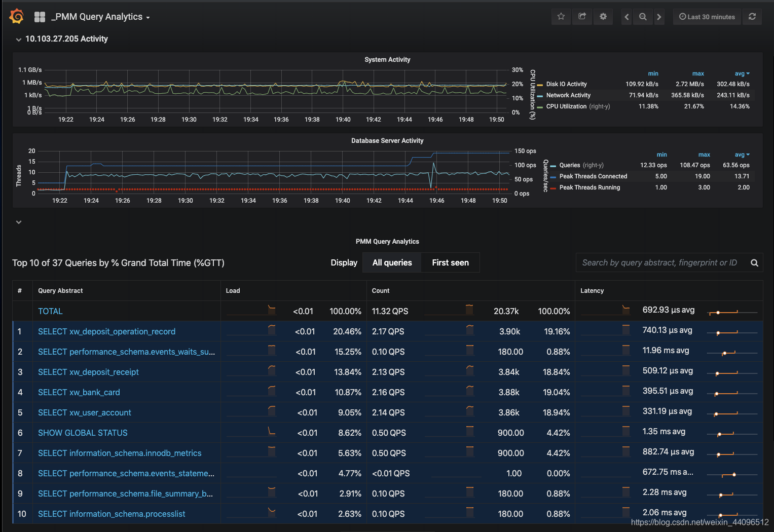The height and width of the screenshot is (532, 774).
Task: Click latency range bar for TOTAL row
Action: pyautogui.click(x=732, y=312)
